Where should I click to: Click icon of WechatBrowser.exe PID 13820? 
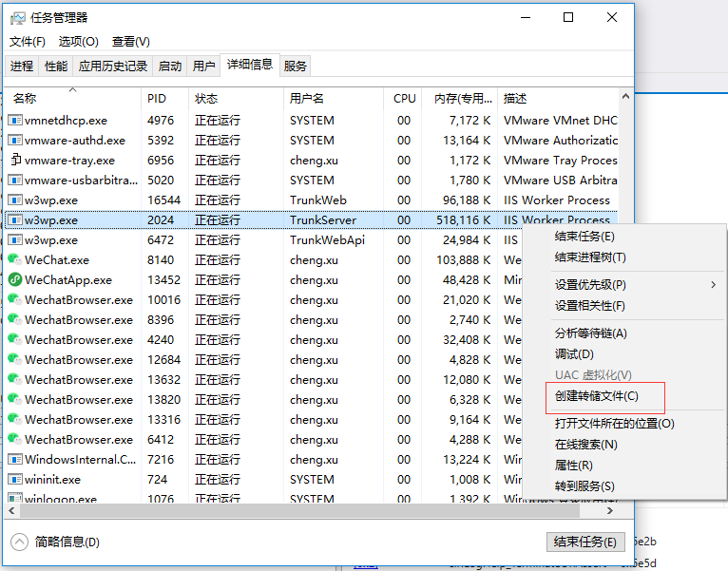click(15, 399)
